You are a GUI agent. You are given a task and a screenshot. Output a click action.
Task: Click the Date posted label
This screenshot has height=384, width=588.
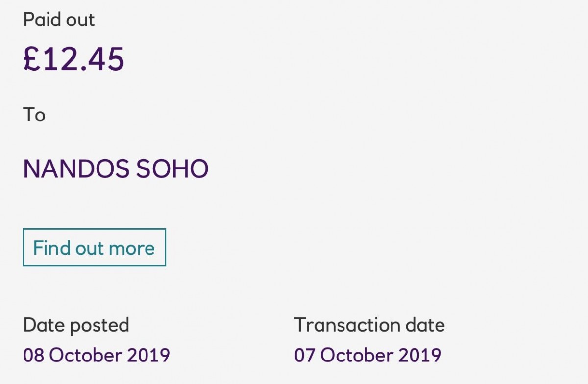[x=76, y=325]
